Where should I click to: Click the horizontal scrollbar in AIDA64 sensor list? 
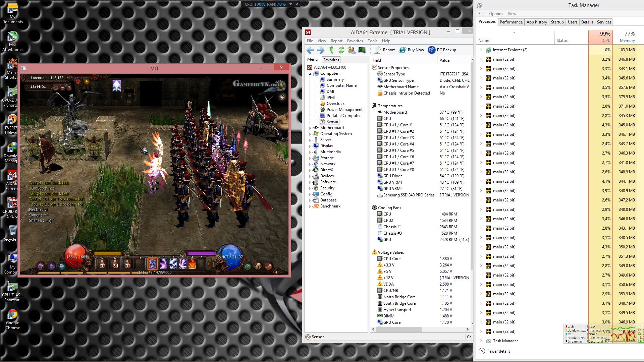coord(399,329)
